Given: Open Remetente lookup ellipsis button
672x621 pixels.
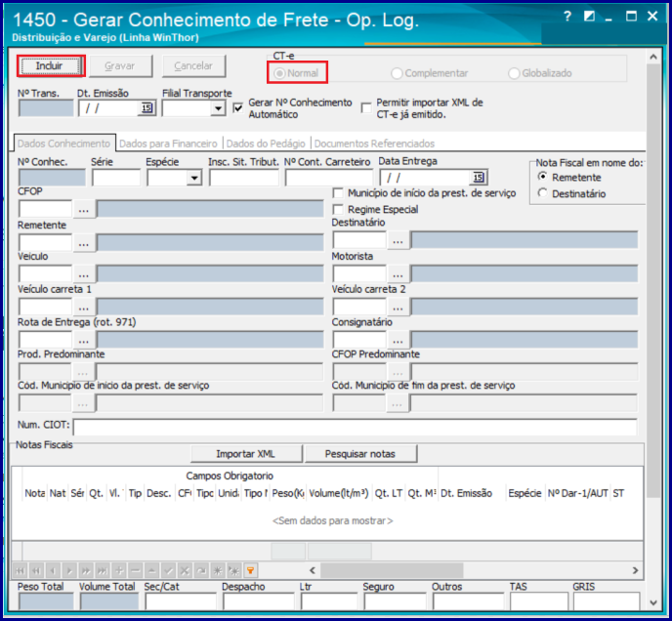Looking at the screenshot, I should tap(84, 243).
